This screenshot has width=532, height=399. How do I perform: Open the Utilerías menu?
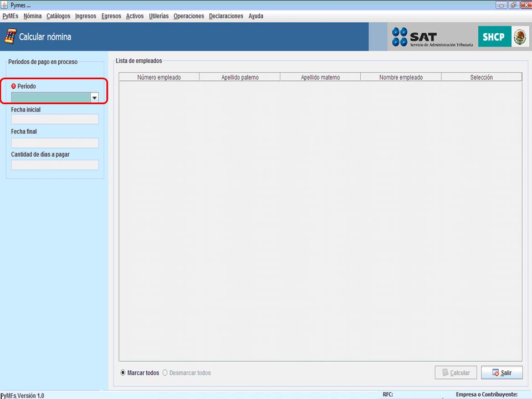(159, 16)
